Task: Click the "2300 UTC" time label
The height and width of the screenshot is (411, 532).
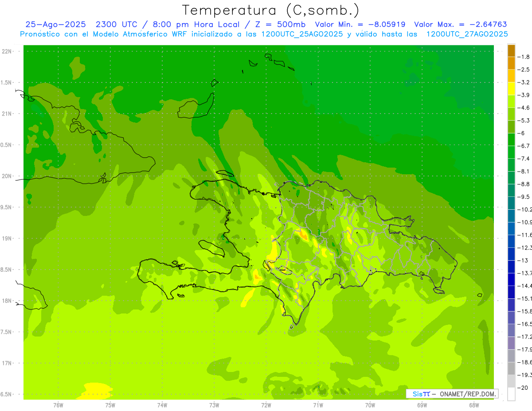Action: click(116, 24)
